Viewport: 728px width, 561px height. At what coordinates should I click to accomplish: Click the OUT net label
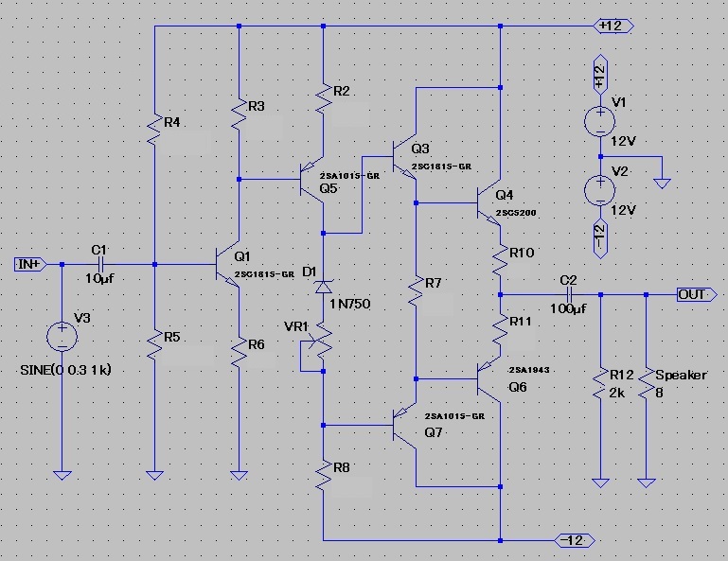[x=697, y=294]
